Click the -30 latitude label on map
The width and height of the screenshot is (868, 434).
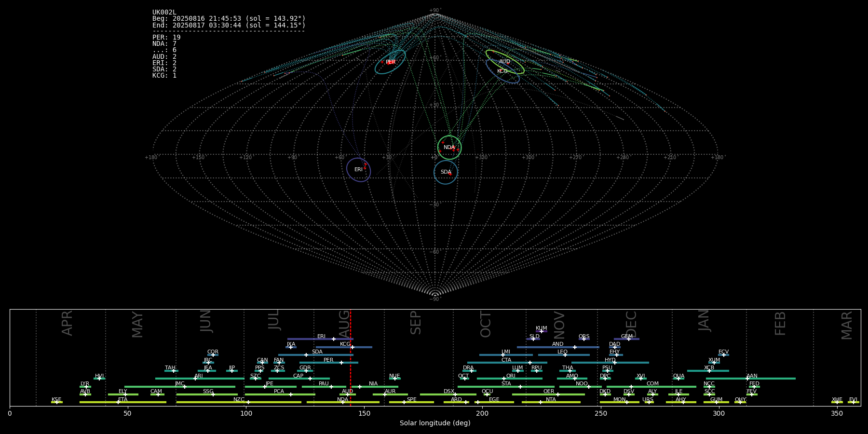(435, 205)
